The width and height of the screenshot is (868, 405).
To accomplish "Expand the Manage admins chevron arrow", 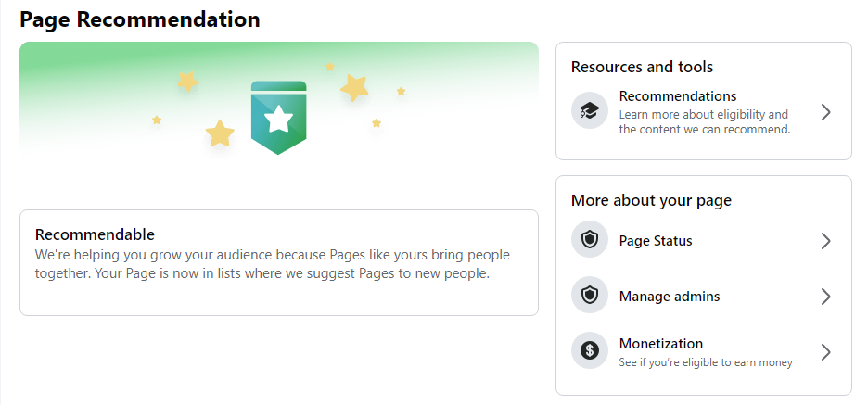I will [826, 297].
